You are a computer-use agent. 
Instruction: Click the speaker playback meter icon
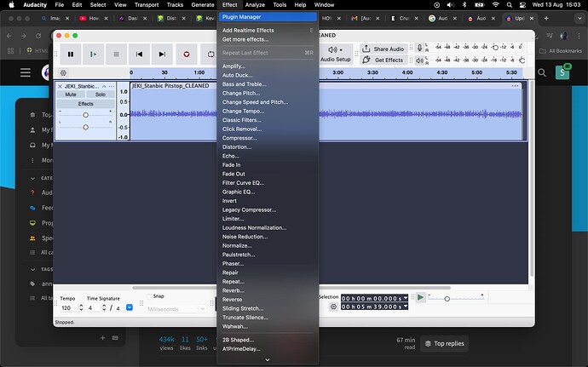[419, 60]
